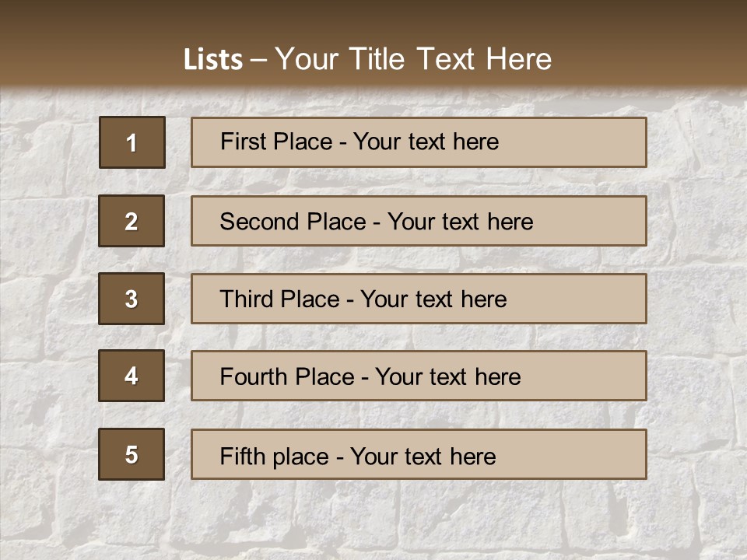Click 'Your Title Text Here' in heading

[x=413, y=59]
